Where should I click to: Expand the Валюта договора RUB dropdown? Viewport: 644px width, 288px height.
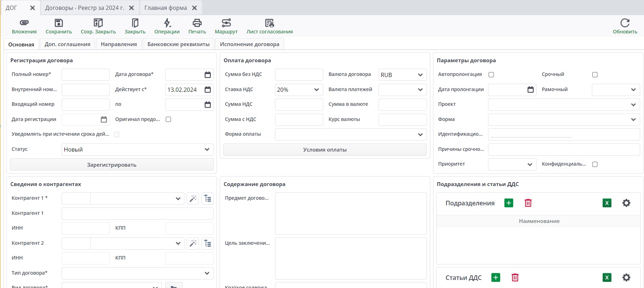(420, 75)
